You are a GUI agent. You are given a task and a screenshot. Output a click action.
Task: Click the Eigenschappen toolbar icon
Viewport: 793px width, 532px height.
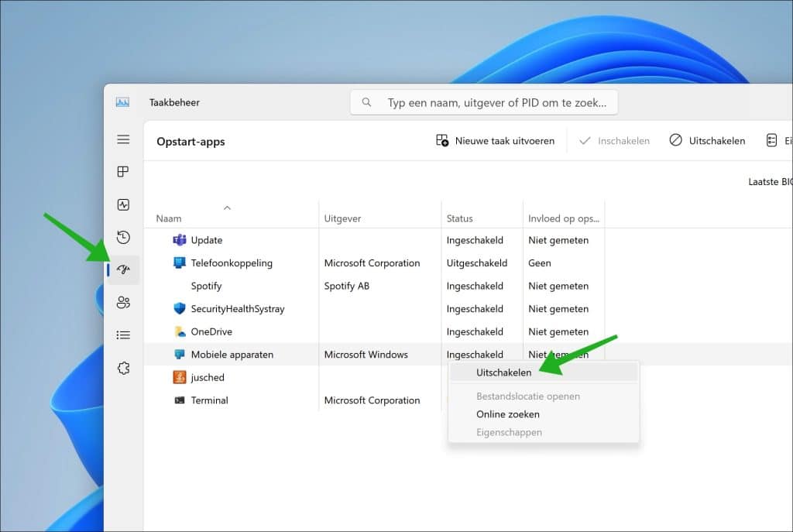(x=771, y=140)
